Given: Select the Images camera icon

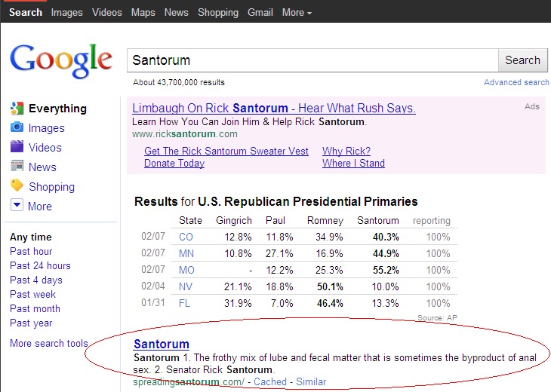Looking at the screenshot, I should pyautogui.click(x=17, y=127).
